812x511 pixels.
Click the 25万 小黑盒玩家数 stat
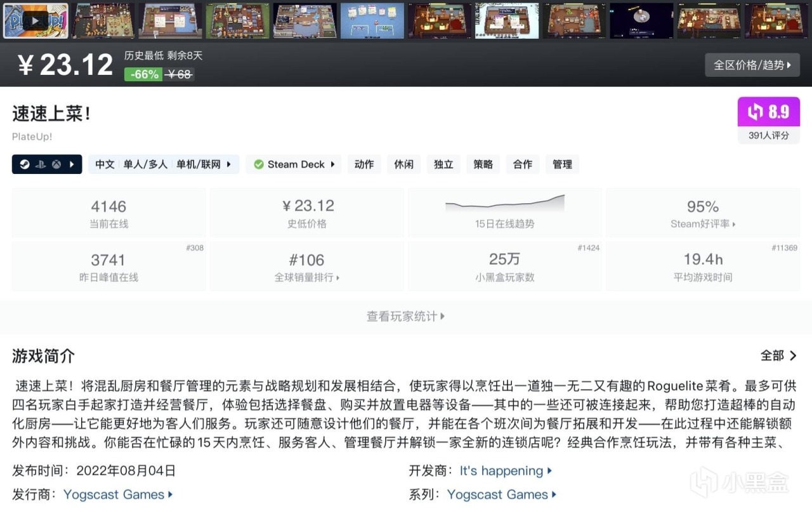[505, 266]
